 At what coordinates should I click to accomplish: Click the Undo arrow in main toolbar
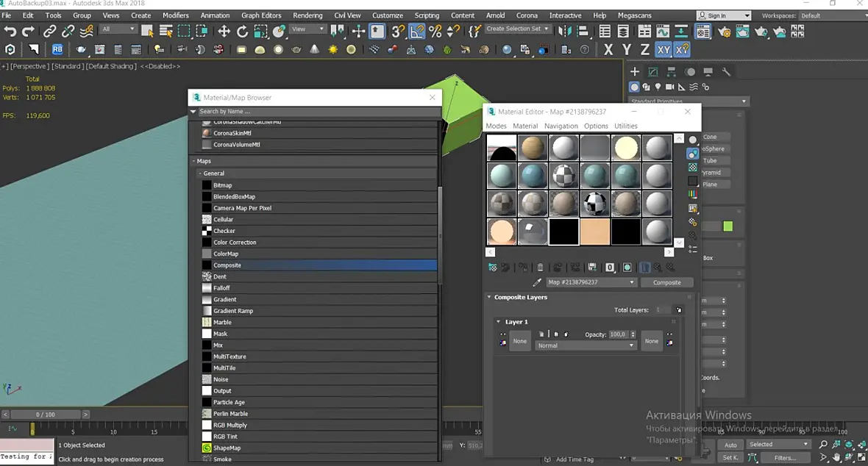click(x=10, y=32)
